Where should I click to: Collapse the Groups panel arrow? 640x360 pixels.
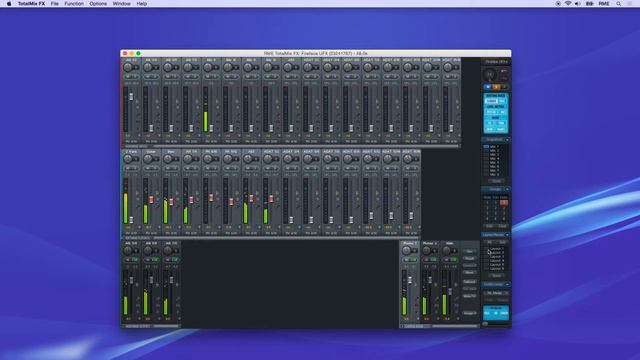507,189
